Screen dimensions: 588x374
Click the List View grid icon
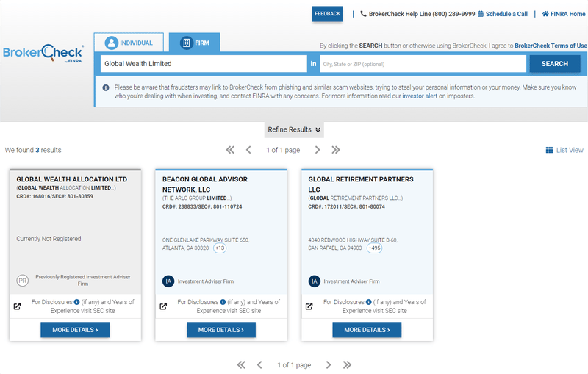pos(549,150)
